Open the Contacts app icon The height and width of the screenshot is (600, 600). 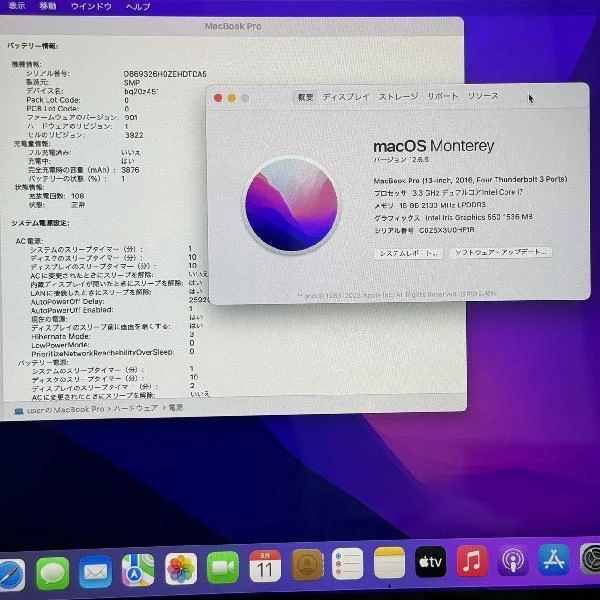307,565
